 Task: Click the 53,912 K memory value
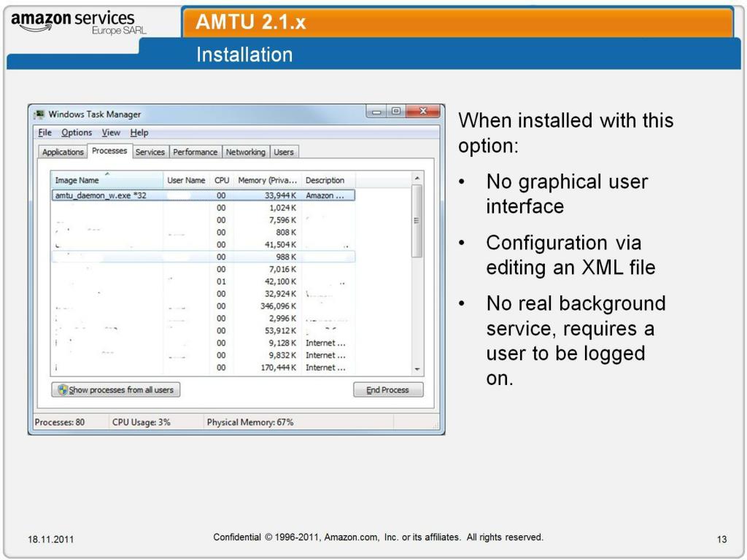(280, 330)
